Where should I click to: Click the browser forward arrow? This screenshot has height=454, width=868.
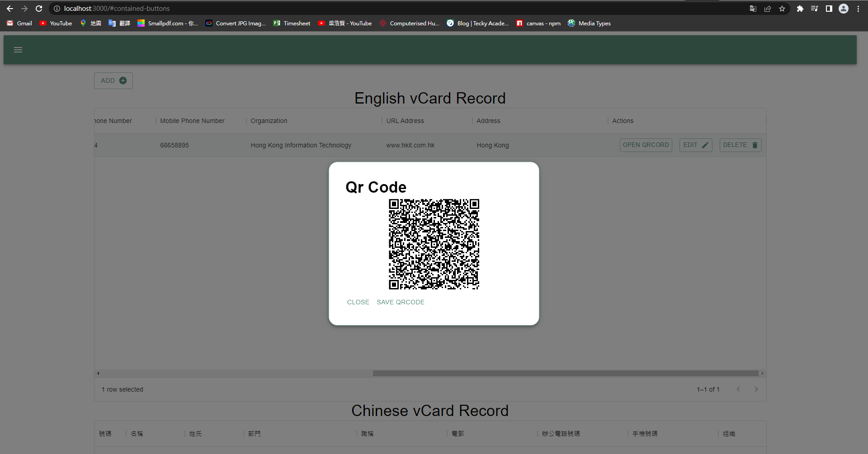[24, 9]
